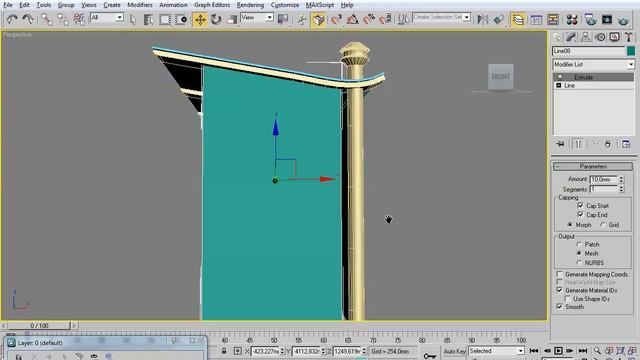Activate Select and Rotate tool

pyautogui.click(x=216, y=19)
